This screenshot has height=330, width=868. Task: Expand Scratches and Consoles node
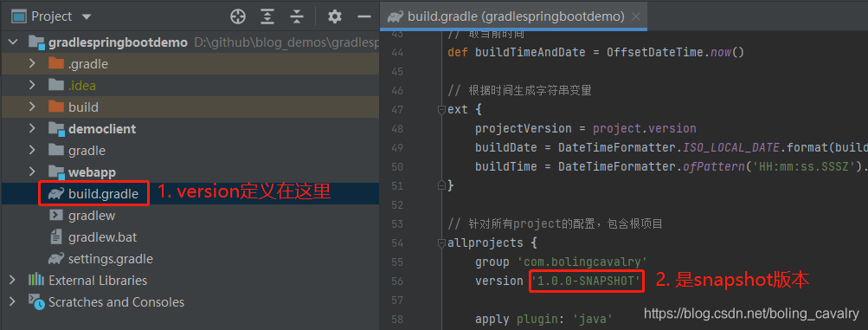pos(13,301)
